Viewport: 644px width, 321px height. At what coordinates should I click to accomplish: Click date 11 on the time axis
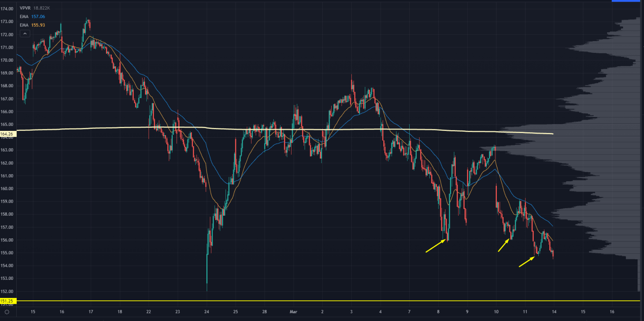click(525, 312)
